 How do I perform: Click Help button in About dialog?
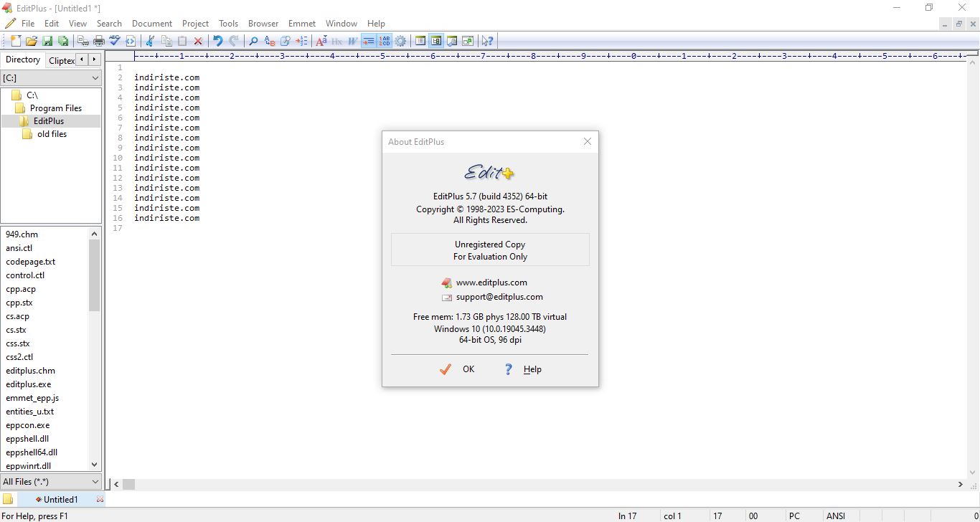(x=522, y=369)
